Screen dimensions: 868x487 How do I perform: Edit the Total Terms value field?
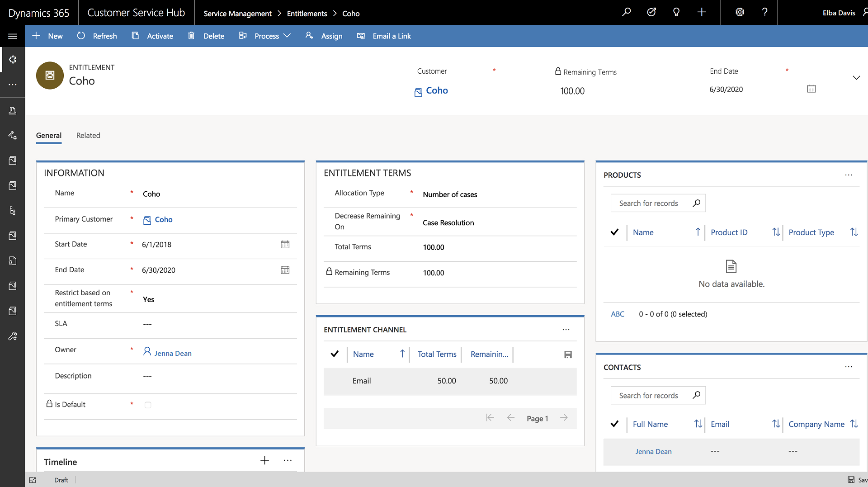tap(434, 247)
